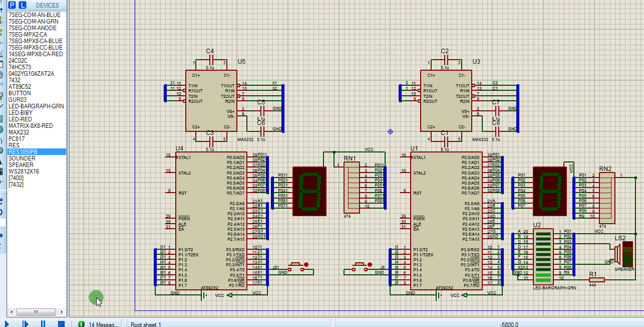The height and width of the screenshot is (327, 644).
Task: Open the L library manager button
Action: click(x=22, y=5)
